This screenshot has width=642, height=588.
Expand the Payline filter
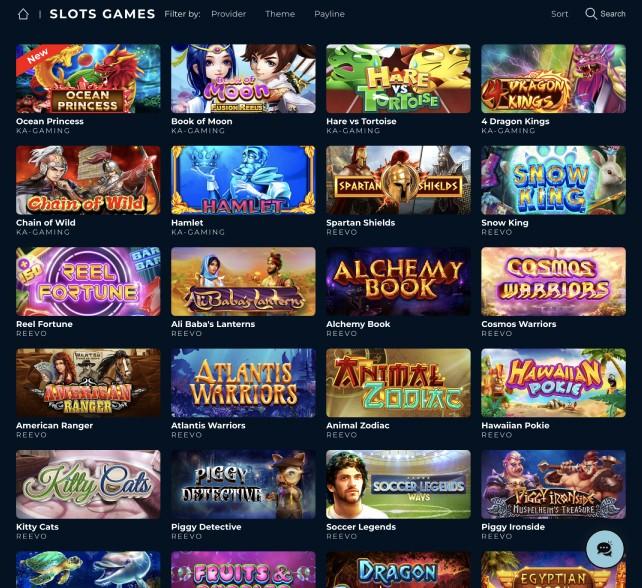tap(329, 14)
